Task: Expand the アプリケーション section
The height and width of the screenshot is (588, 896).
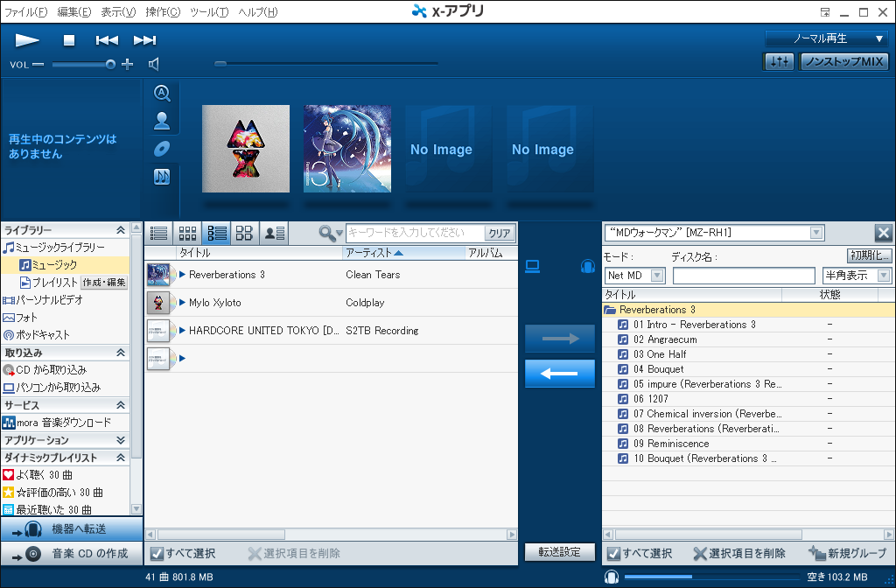Action: (121, 440)
